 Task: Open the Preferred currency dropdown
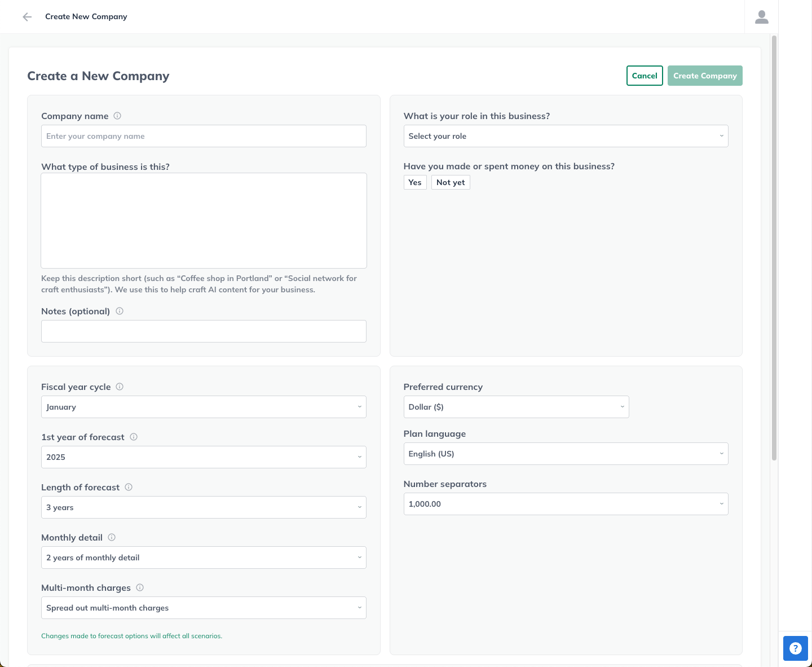coord(516,406)
